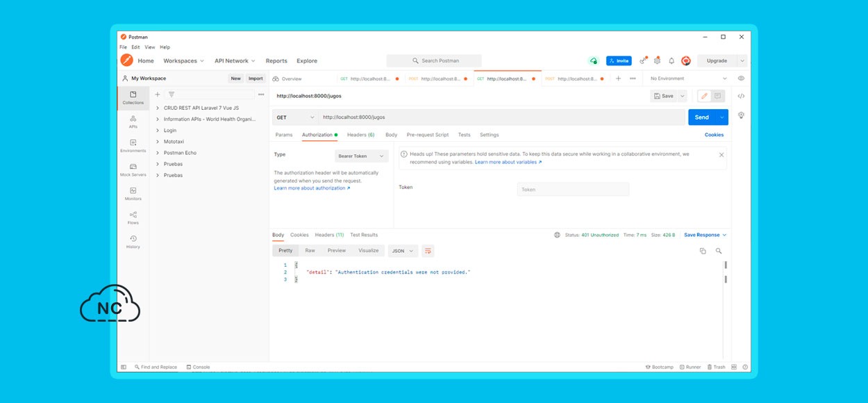Open the Save button dropdown arrow
The width and height of the screenshot is (868, 403).
click(x=683, y=96)
